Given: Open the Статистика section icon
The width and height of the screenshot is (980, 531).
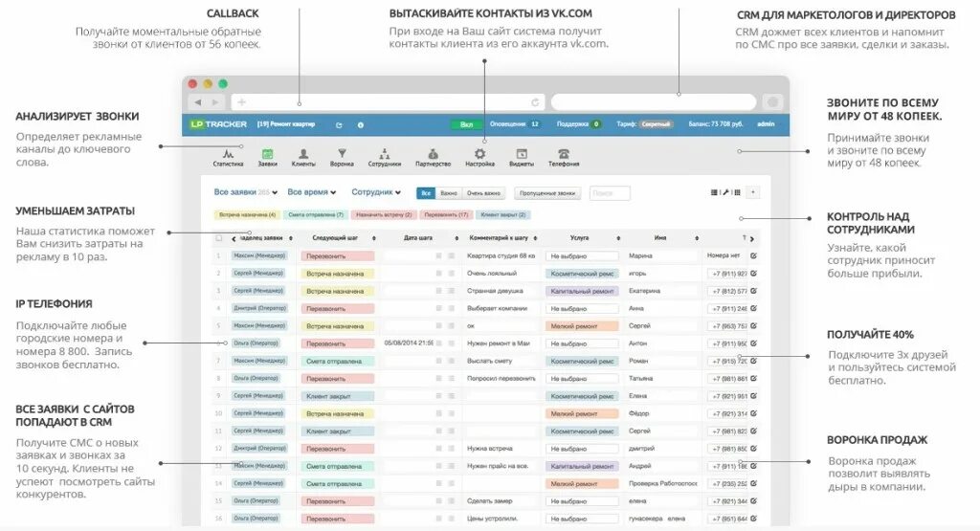Looking at the screenshot, I should [x=228, y=154].
